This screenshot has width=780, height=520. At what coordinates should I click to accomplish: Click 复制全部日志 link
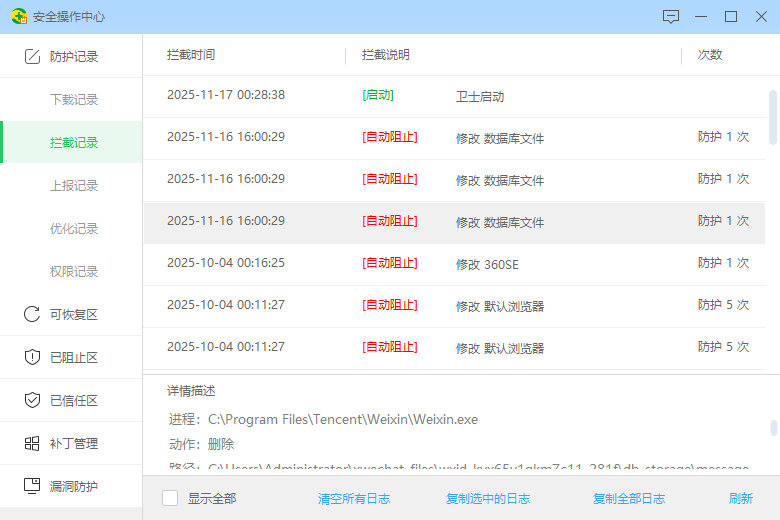pos(629,499)
